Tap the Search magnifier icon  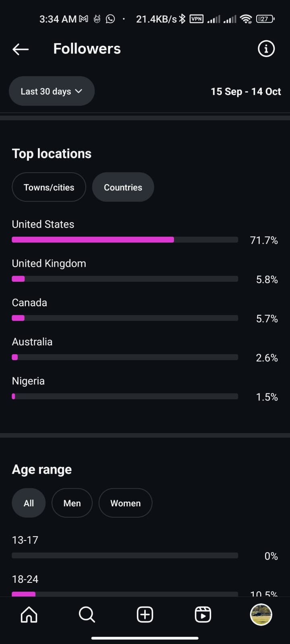pos(87,615)
